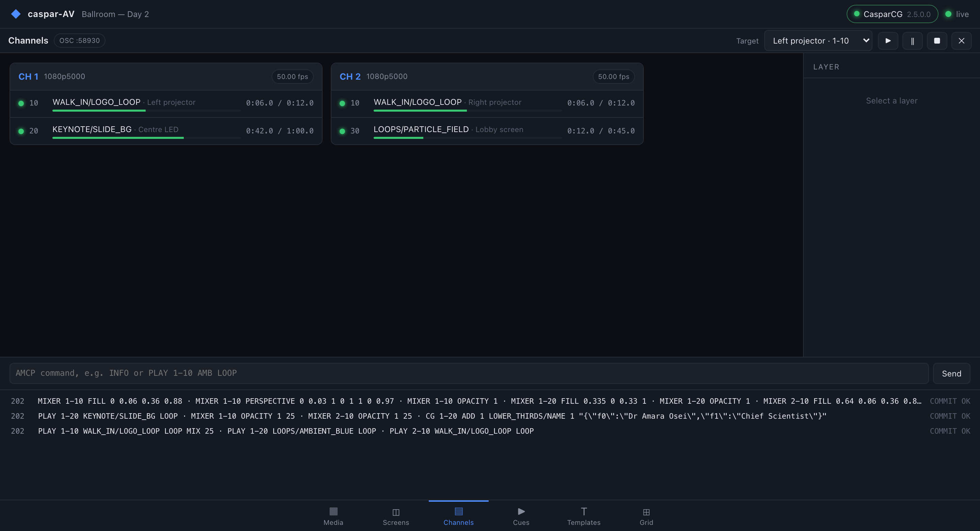This screenshot has height=531, width=980.
Task: Click progress bar of CH 2 WALK_IN/LOGO_LOOP
Action: [x=468, y=110]
